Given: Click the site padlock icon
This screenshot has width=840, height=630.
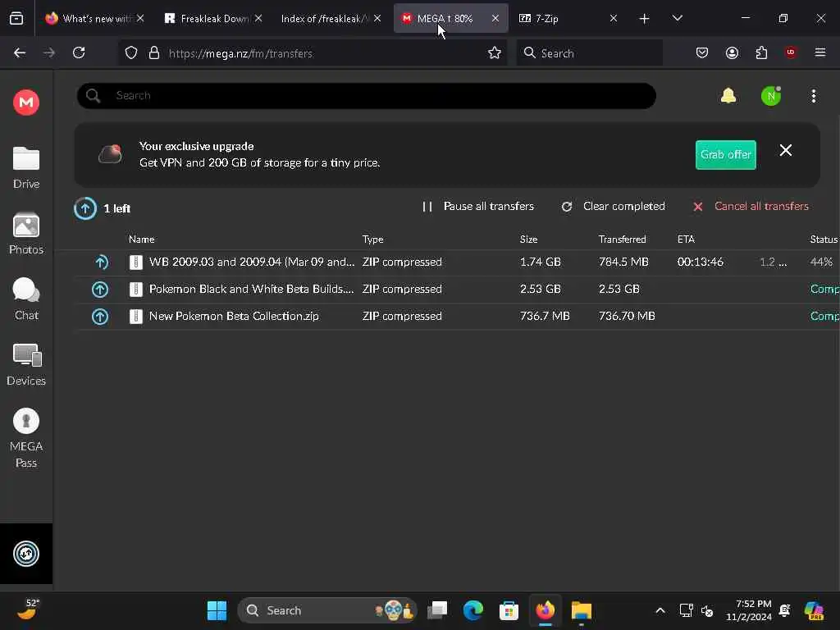Looking at the screenshot, I should [x=154, y=53].
